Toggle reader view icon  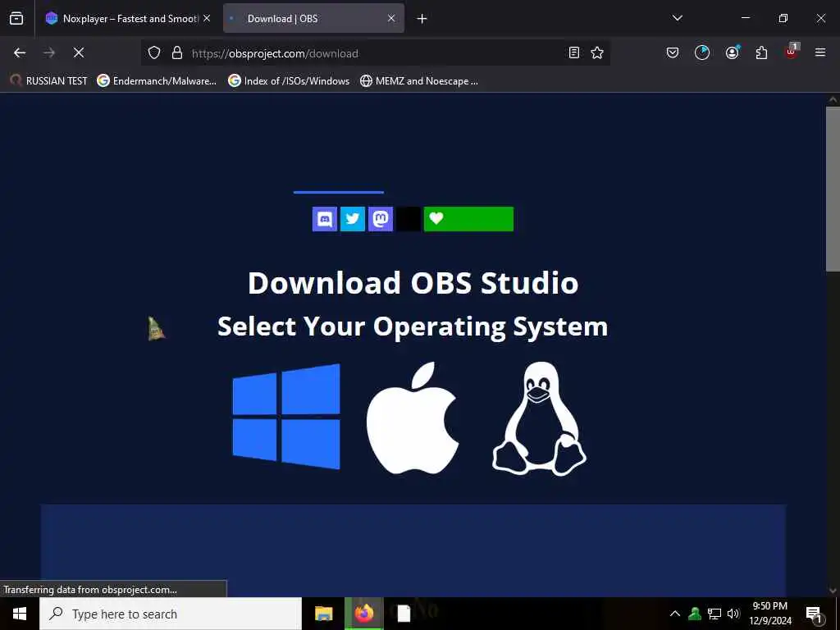coord(573,52)
